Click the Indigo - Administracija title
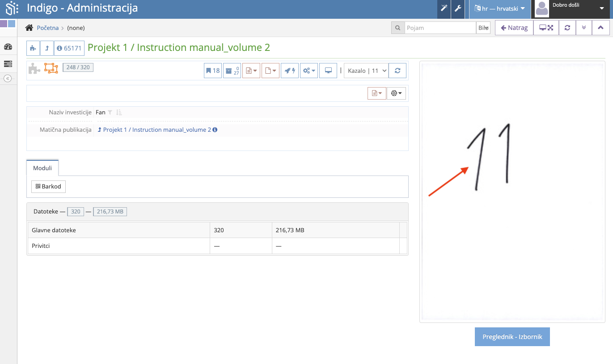This screenshot has height=364, width=613. pos(82,8)
